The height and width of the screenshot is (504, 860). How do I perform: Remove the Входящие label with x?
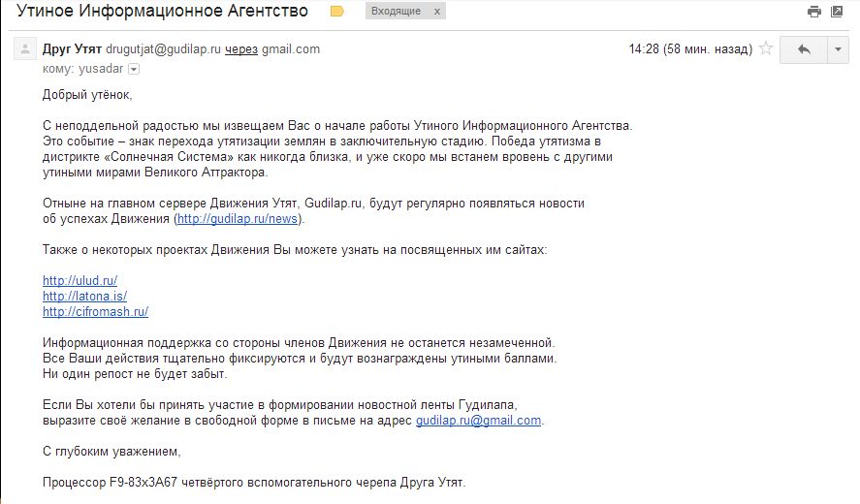coord(436,12)
